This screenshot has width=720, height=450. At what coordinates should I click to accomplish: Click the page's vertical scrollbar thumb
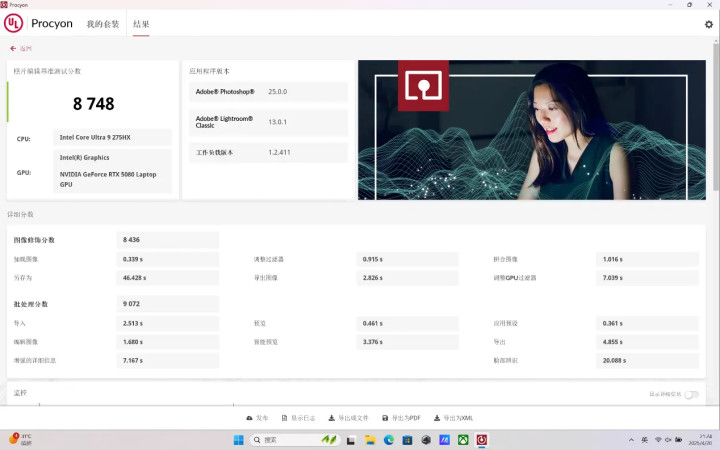point(716,117)
